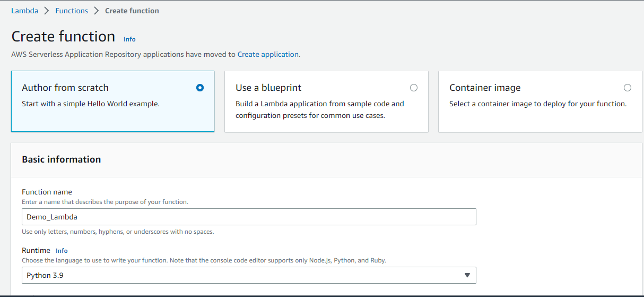The width and height of the screenshot is (644, 297).
Task: Click the breadcrumb chevron after Lambda
Action: pos(47,11)
